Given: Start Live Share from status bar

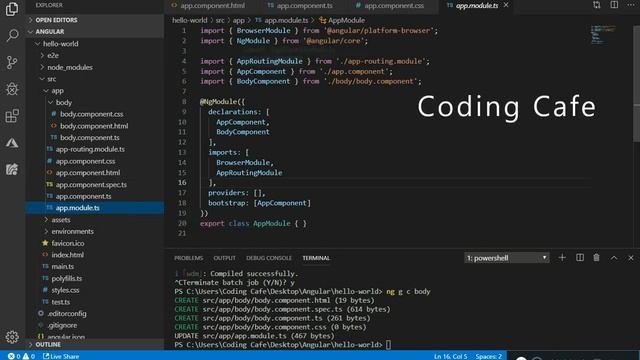Looking at the screenshot, I should click(61, 356).
